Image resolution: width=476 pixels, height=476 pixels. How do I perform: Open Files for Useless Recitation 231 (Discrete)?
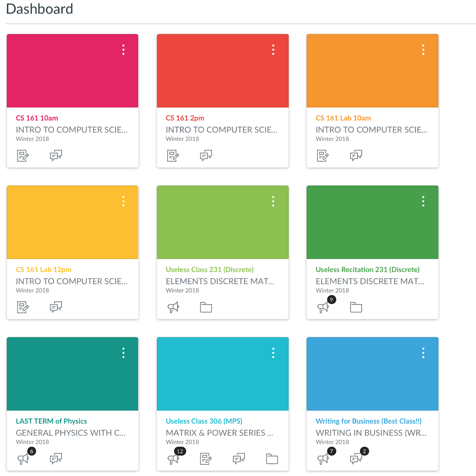pos(356,308)
